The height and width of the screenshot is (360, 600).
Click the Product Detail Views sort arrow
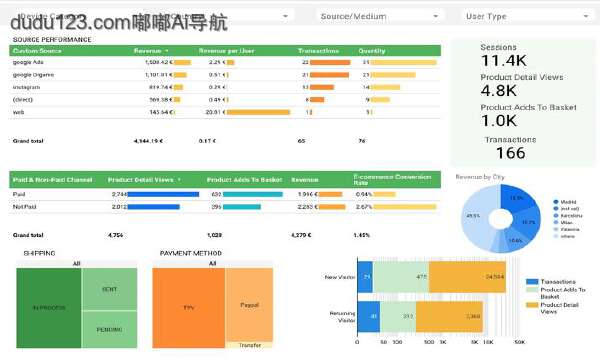coord(179,180)
